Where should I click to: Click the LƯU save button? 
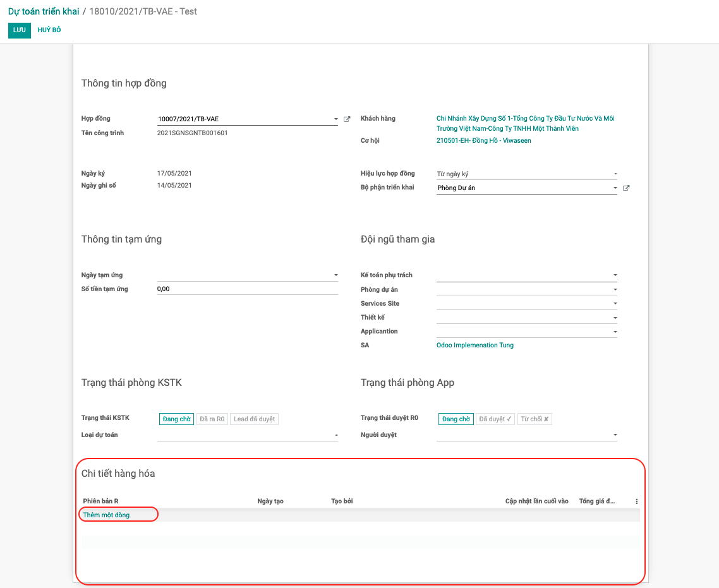pyautogui.click(x=19, y=30)
